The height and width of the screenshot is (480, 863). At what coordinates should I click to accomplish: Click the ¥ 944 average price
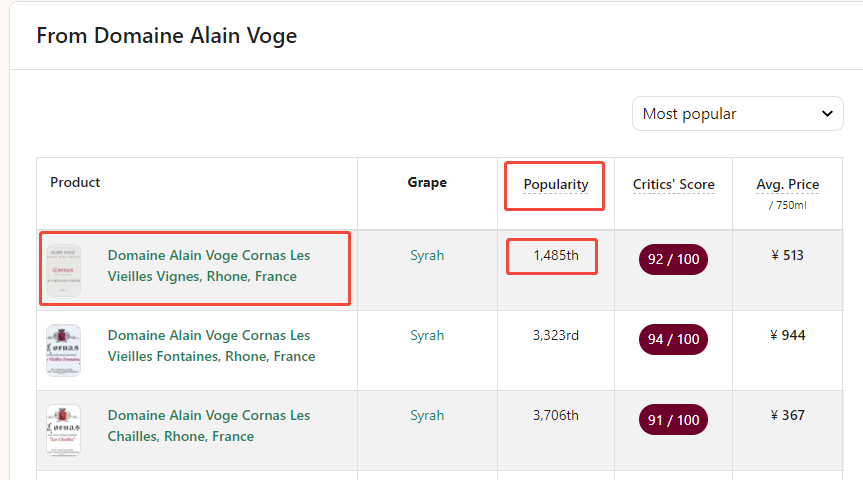pyautogui.click(x=788, y=335)
